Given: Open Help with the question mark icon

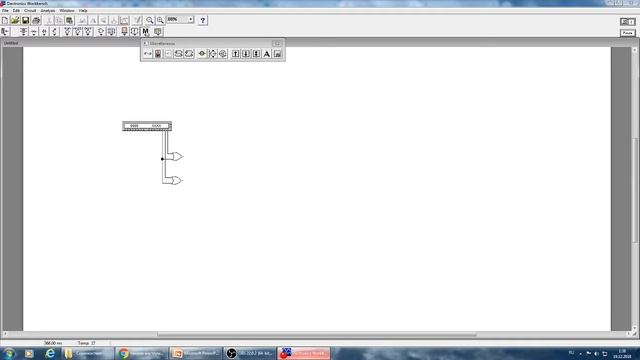Looking at the screenshot, I should click(x=202, y=20).
